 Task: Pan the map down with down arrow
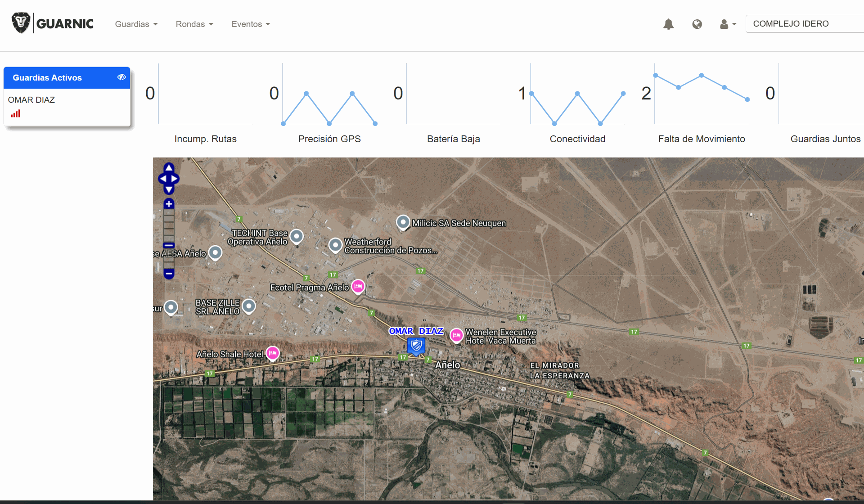[x=169, y=189]
